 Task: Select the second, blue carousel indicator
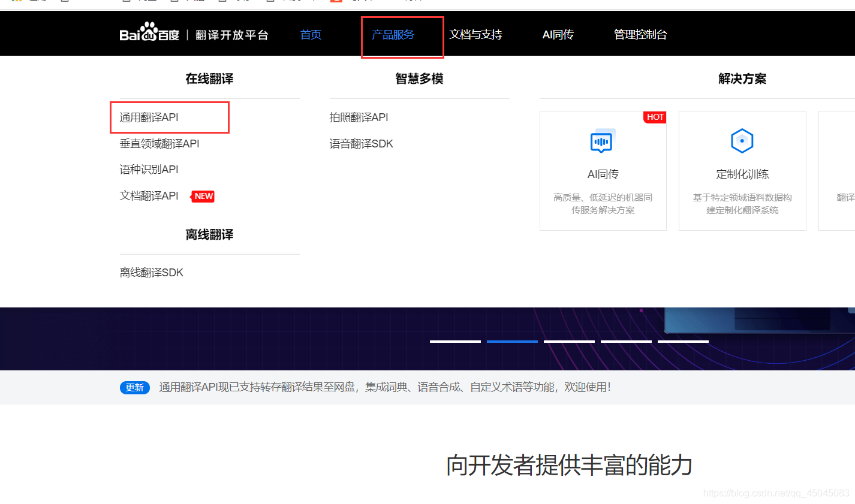[512, 342]
